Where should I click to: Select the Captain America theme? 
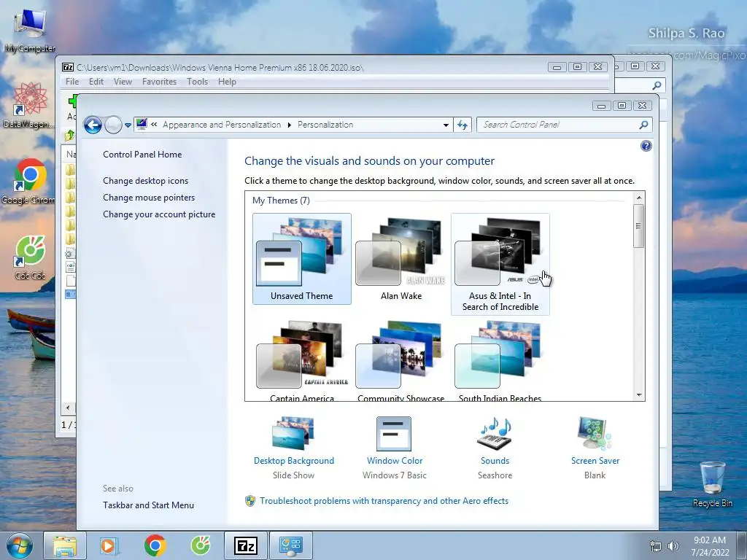(301, 360)
